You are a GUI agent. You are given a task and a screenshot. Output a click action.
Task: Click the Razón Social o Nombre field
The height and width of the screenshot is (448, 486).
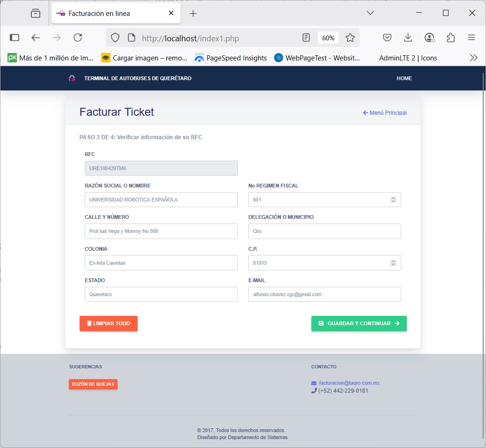161,200
